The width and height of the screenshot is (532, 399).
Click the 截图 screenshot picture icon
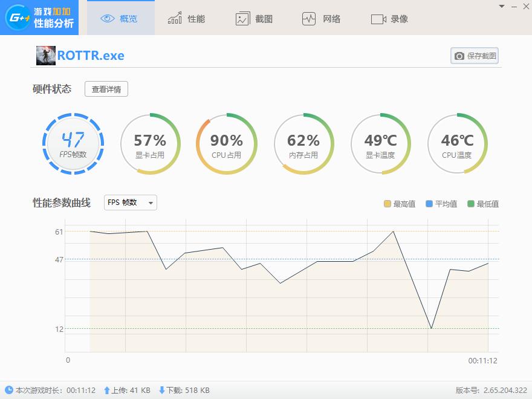point(241,18)
